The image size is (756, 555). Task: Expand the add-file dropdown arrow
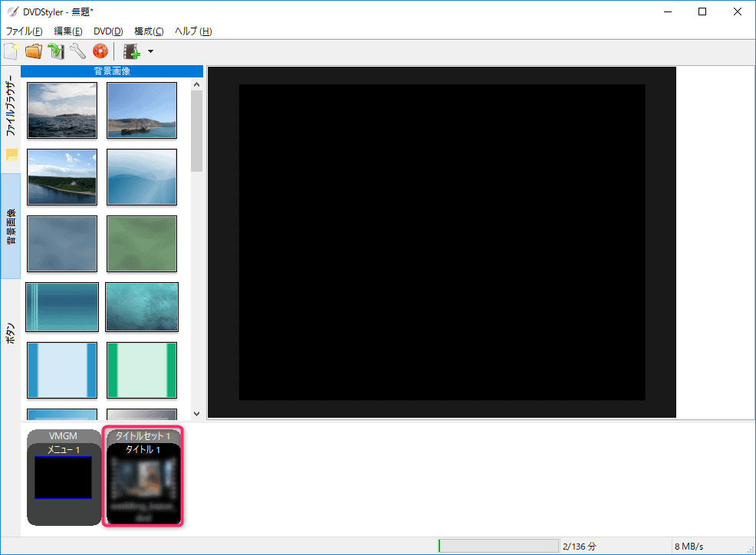point(150,51)
